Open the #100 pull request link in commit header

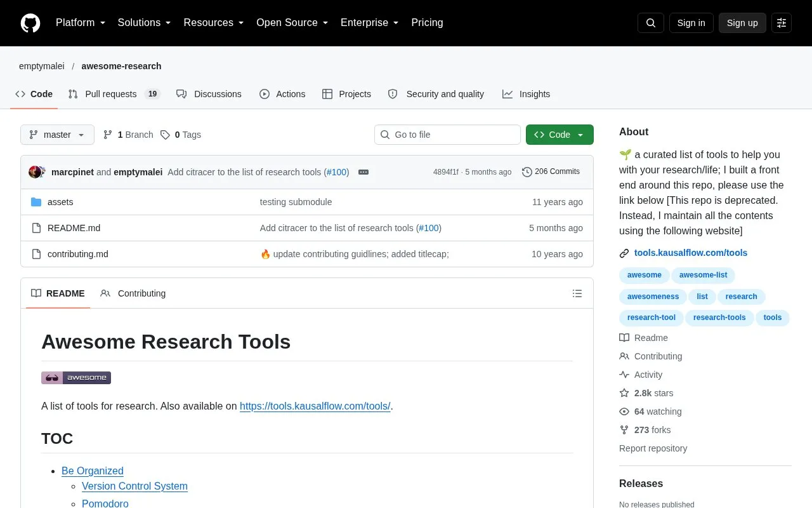coord(337,172)
